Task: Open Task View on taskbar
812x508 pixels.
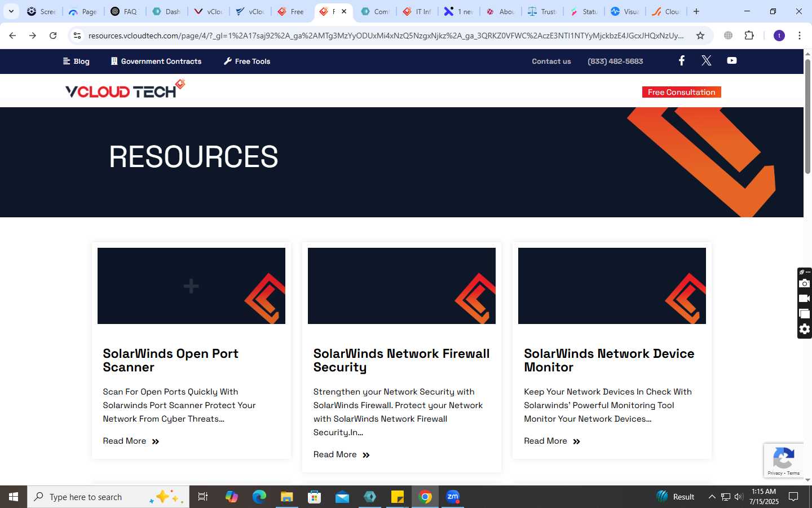Action: click(x=203, y=497)
